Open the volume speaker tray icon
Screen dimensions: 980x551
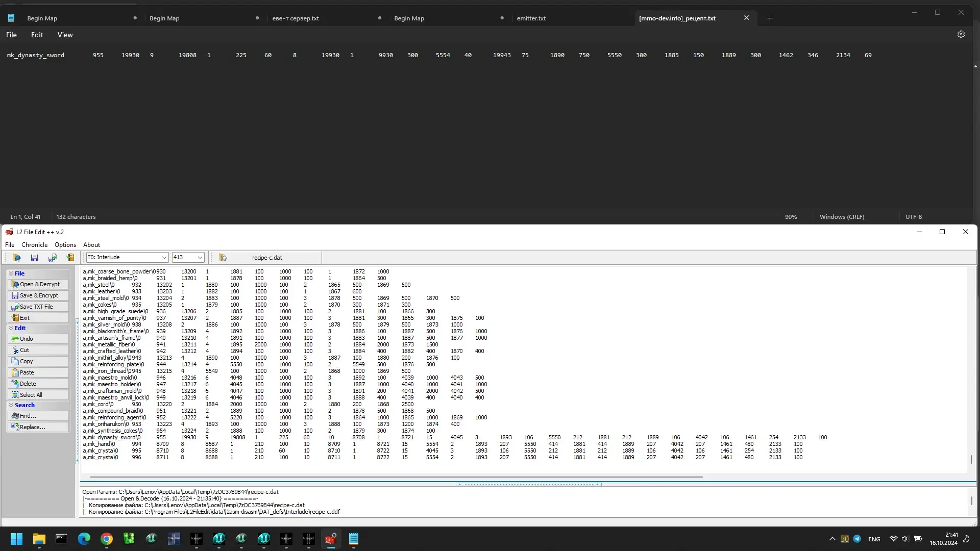coord(905,539)
